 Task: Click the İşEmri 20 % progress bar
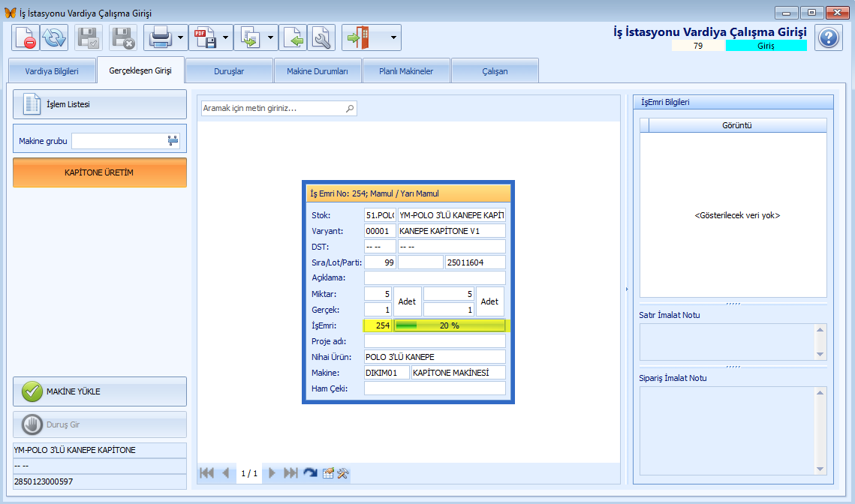coord(450,325)
